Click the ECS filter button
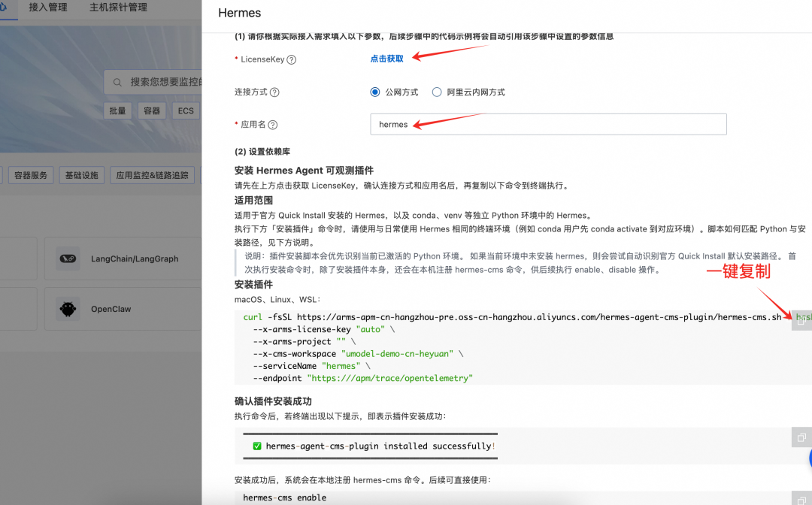 [185, 110]
